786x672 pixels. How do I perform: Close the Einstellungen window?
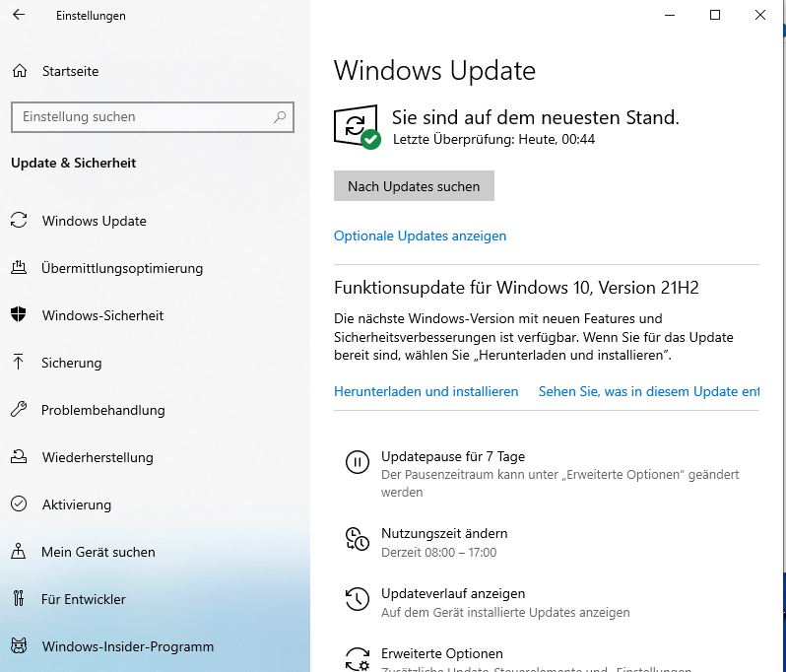tap(760, 15)
